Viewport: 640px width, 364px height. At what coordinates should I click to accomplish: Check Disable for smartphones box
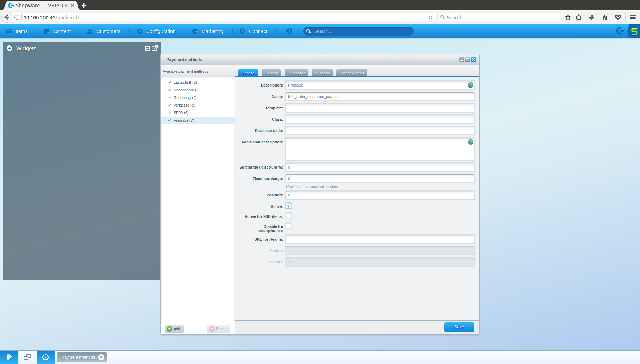pos(288,226)
